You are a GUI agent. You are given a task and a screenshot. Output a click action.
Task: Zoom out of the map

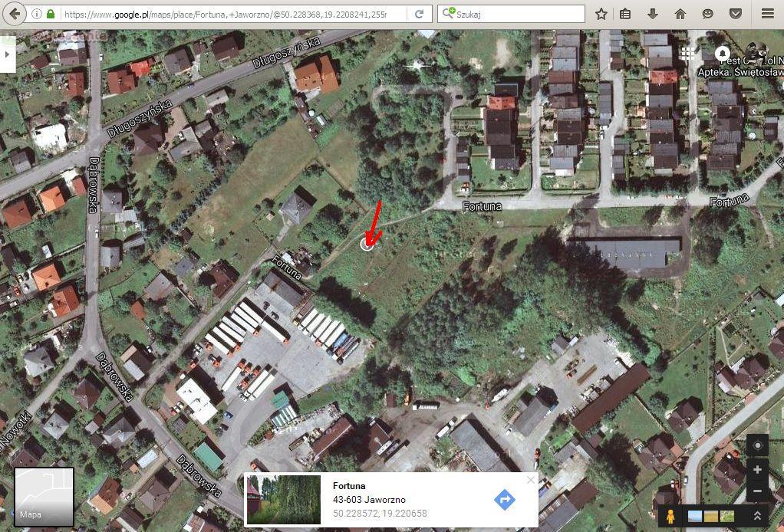coord(757,491)
